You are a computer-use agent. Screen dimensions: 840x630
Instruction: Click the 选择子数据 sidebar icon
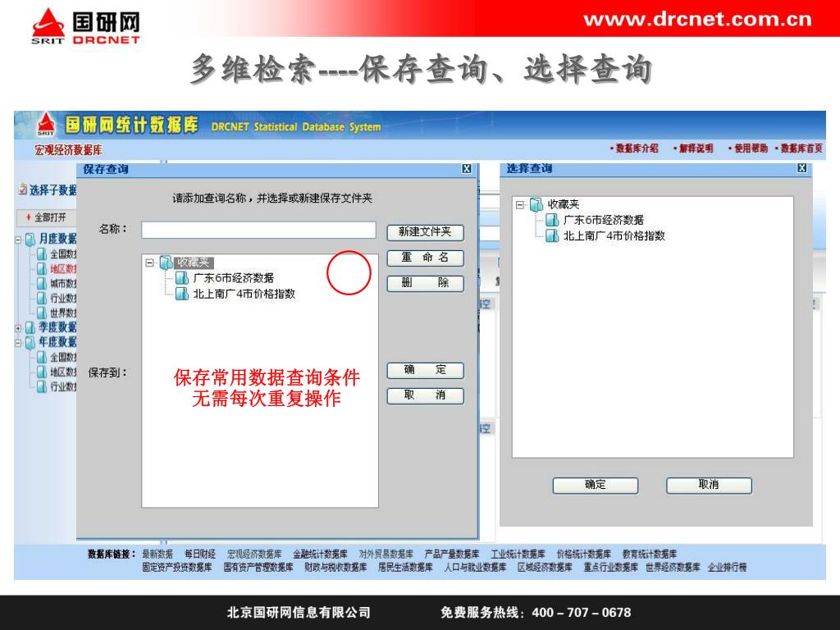point(23,189)
